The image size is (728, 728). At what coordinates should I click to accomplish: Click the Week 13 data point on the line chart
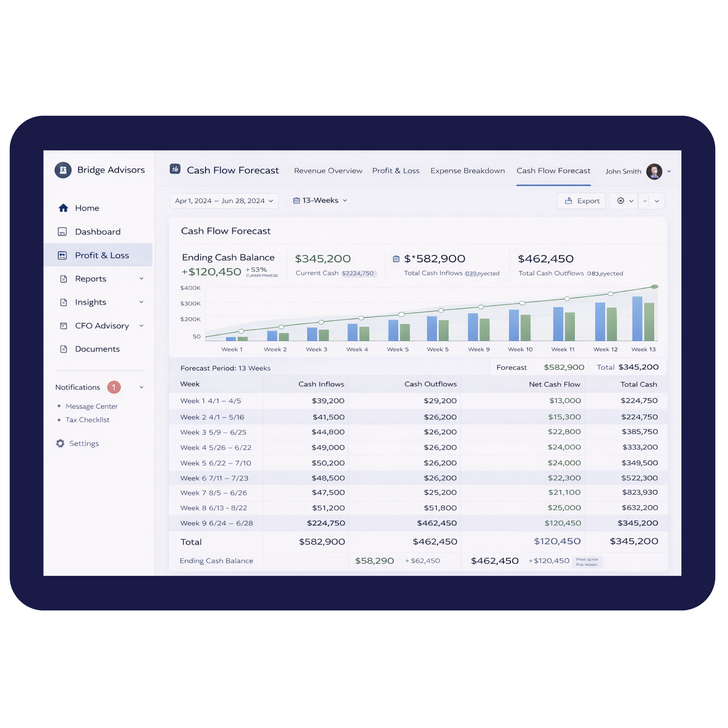655,287
